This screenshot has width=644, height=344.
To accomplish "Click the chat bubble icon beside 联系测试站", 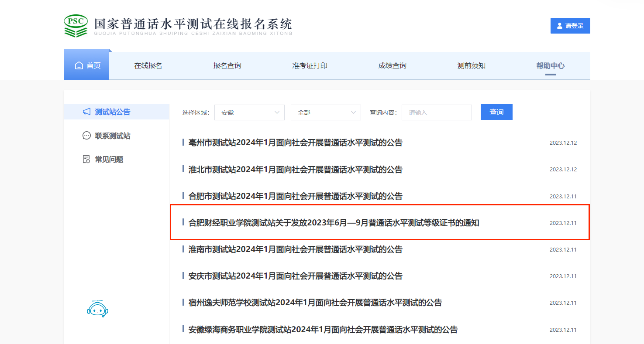I will pyautogui.click(x=86, y=136).
